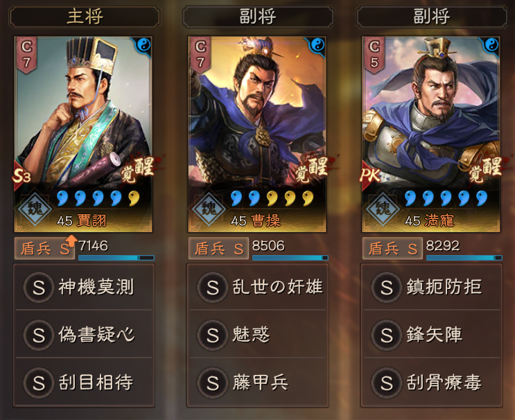
Task: Select the 主将 header tab
Action: 85,17
